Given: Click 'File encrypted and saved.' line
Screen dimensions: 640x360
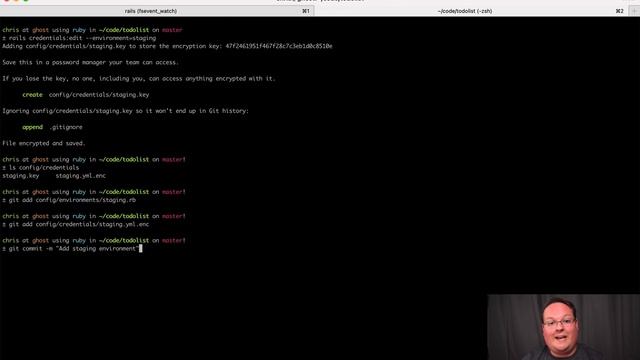Looking at the screenshot, I should [x=44, y=143].
